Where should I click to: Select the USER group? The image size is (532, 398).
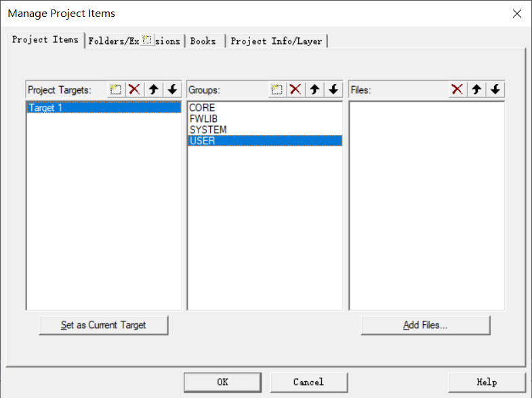click(264, 141)
